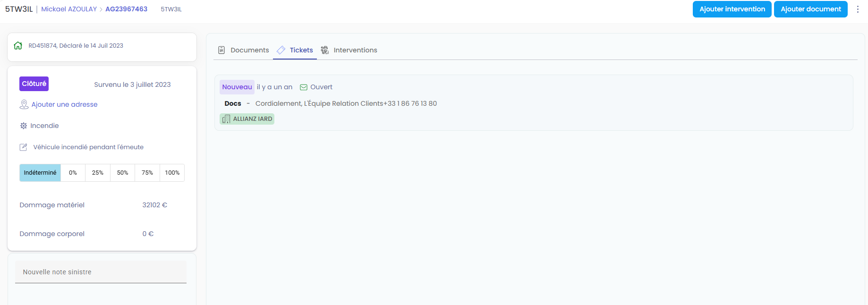Click the Documents tab page icon
Viewport: 868px width, 305px height.
(x=221, y=50)
